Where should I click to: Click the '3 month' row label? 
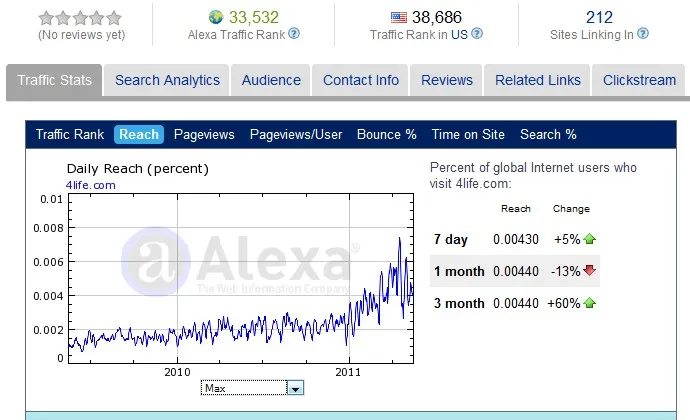click(459, 303)
